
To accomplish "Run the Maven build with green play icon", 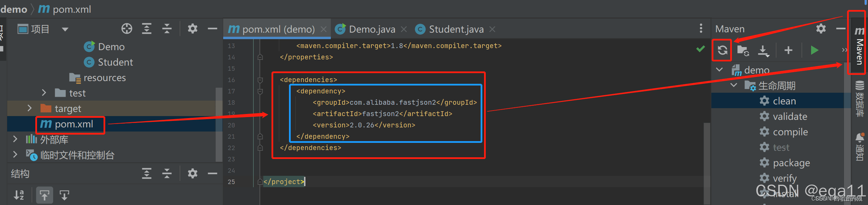I will pos(814,50).
